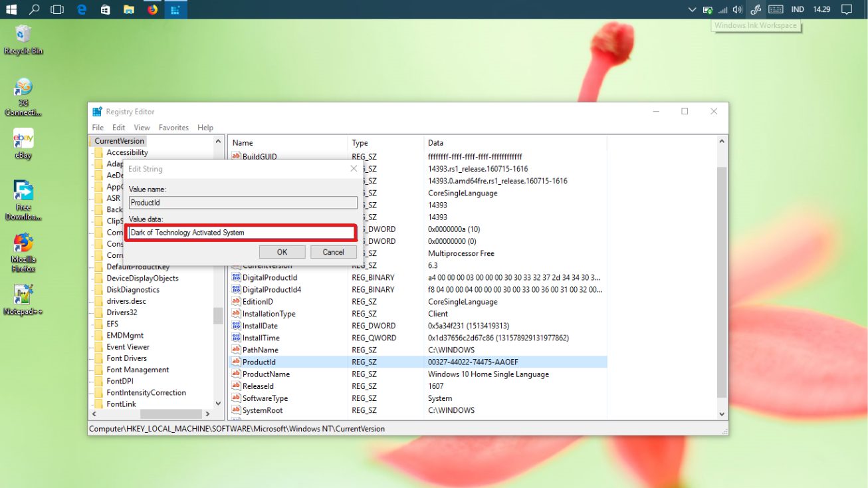This screenshot has width=868, height=488.
Task: Click the Task View taskbar icon
Action: pyautogui.click(x=57, y=9)
